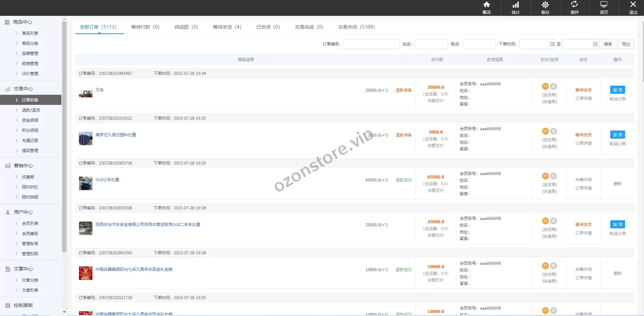Switch to the 等待发货 (4) tab

click(x=227, y=27)
